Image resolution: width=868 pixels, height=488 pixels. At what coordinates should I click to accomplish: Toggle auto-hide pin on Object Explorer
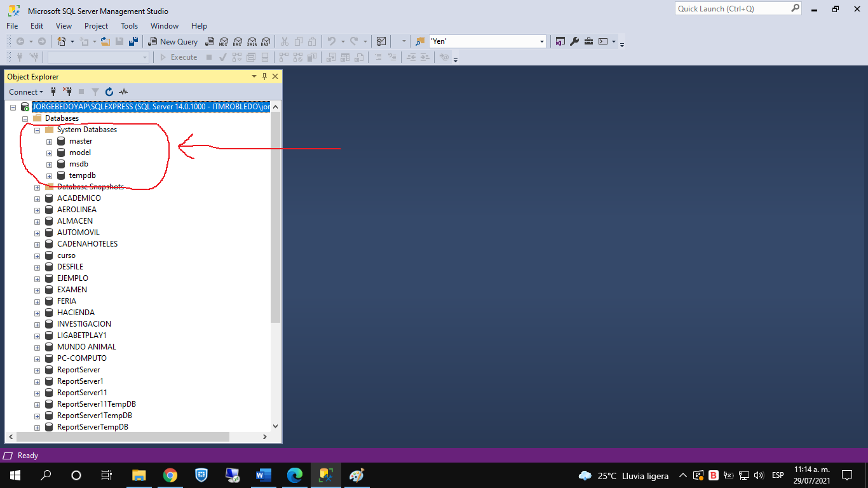coord(265,76)
